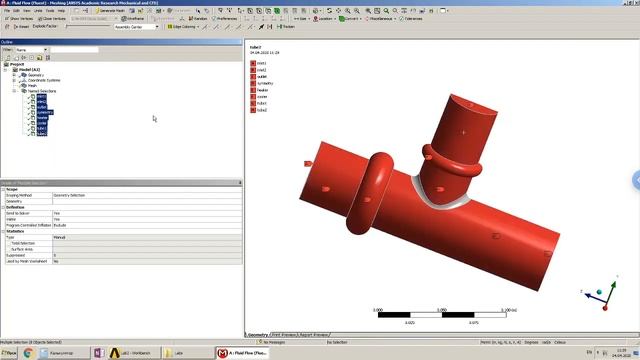The image size is (640, 360).
Task: Click the Send to Solver value cell
Action: tap(147, 213)
